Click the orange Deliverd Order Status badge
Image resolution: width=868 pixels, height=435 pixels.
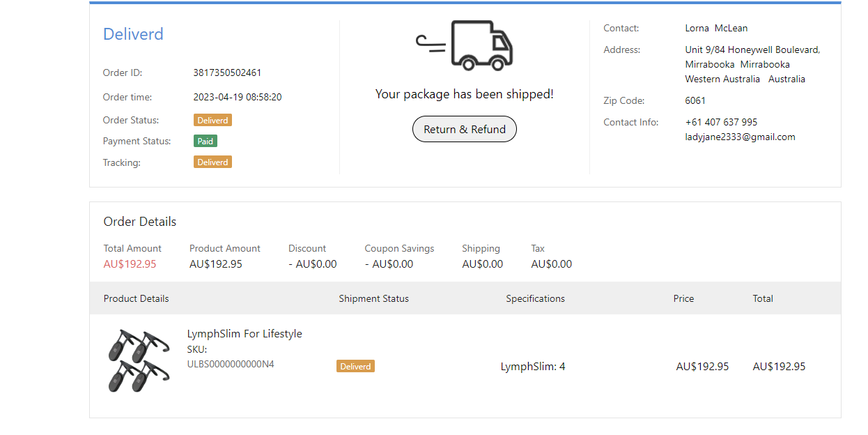point(212,120)
